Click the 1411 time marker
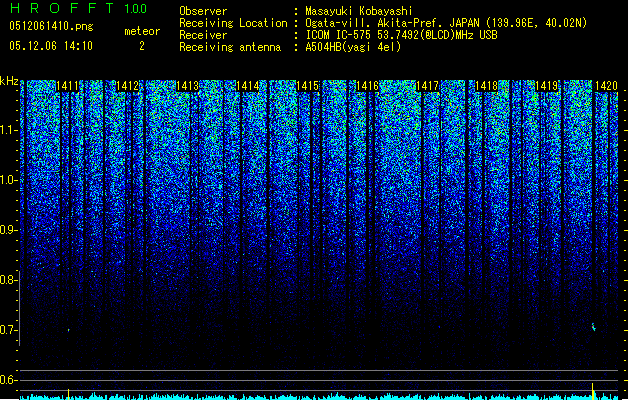This screenshot has height=400, width=629. [67, 86]
